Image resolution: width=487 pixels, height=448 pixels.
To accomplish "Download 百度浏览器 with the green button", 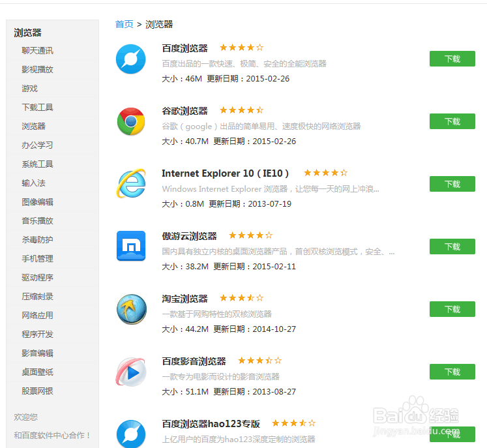I will coord(452,59).
